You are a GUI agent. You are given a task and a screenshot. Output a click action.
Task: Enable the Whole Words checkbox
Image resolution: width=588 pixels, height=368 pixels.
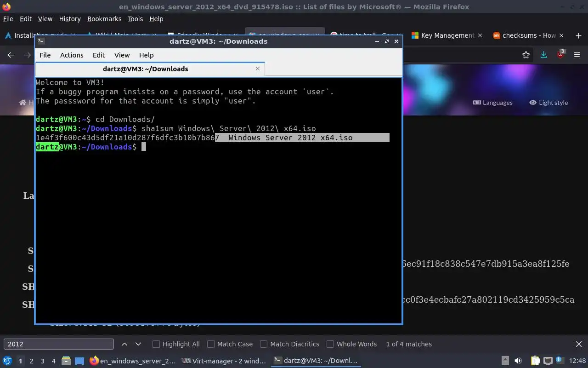pos(352,344)
